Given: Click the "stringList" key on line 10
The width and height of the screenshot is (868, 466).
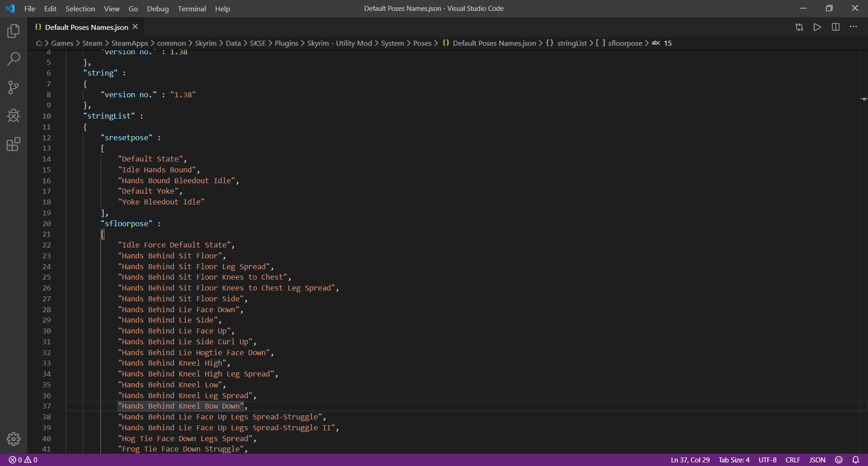Looking at the screenshot, I should [x=109, y=116].
